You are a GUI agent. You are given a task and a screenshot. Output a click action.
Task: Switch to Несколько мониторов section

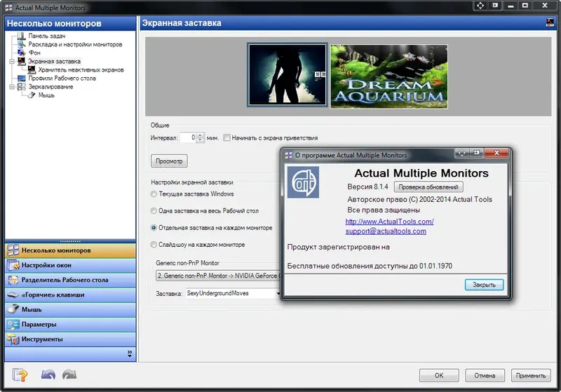[x=71, y=250]
